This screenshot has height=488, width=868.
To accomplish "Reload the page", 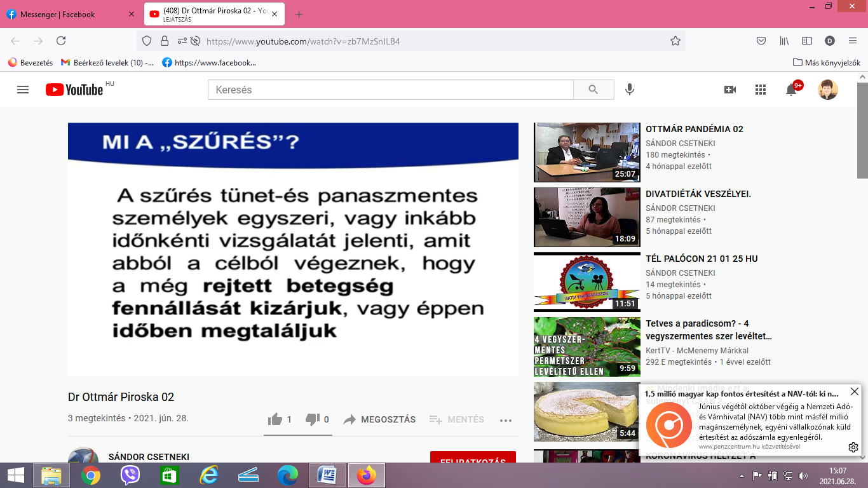I will [61, 41].
